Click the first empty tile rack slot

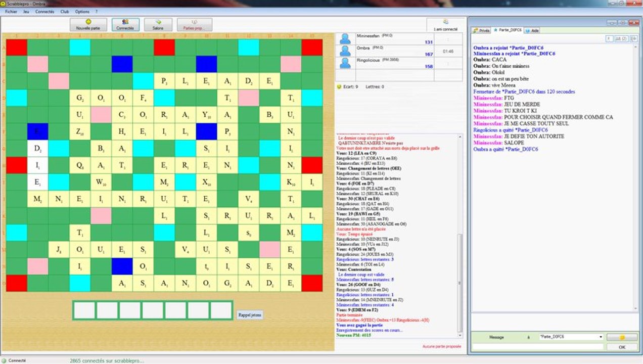tap(84, 310)
